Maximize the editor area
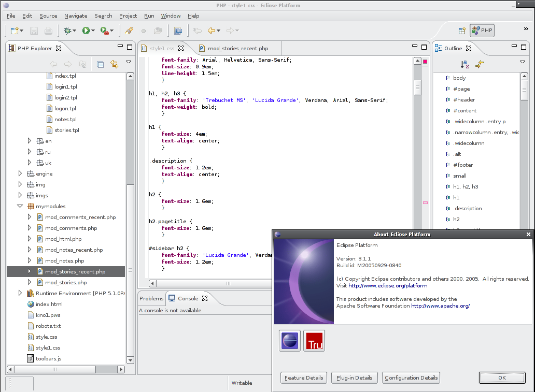Image resolution: width=535 pixels, height=392 pixels. pos(424,47)
